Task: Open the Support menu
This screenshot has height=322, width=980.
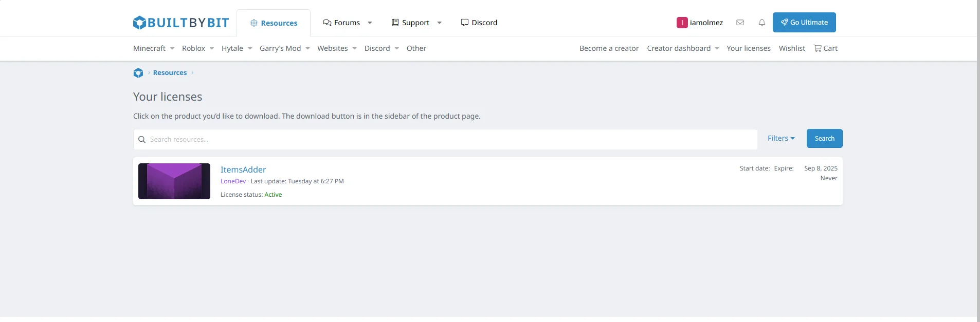Action: pyautogui.click(x=410, y=23)
